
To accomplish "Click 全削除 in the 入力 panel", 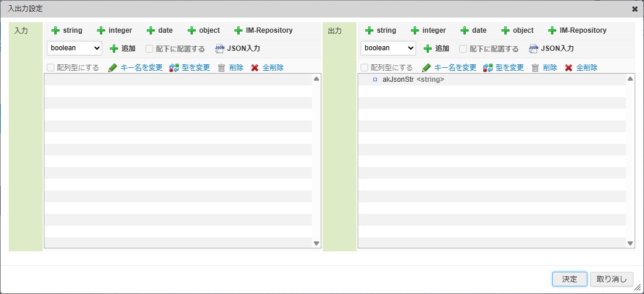I will (268, 68).
